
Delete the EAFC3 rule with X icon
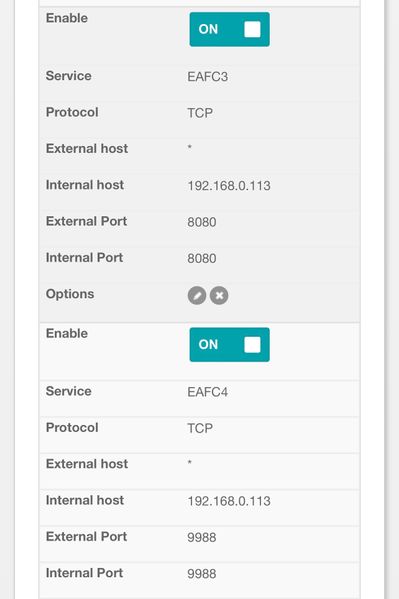click(x=219, y=296)
